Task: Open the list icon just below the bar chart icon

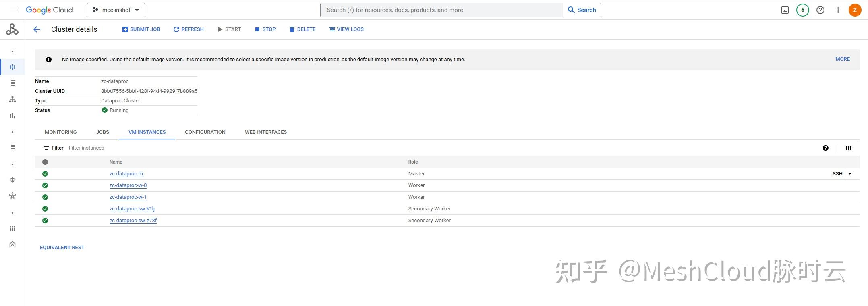Action: tap(12, 148)
